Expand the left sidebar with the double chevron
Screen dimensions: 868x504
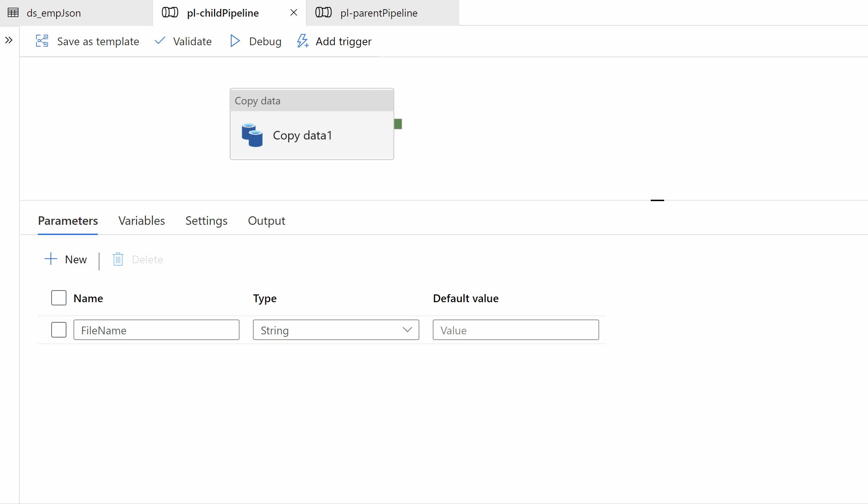[x=9, y=40]
